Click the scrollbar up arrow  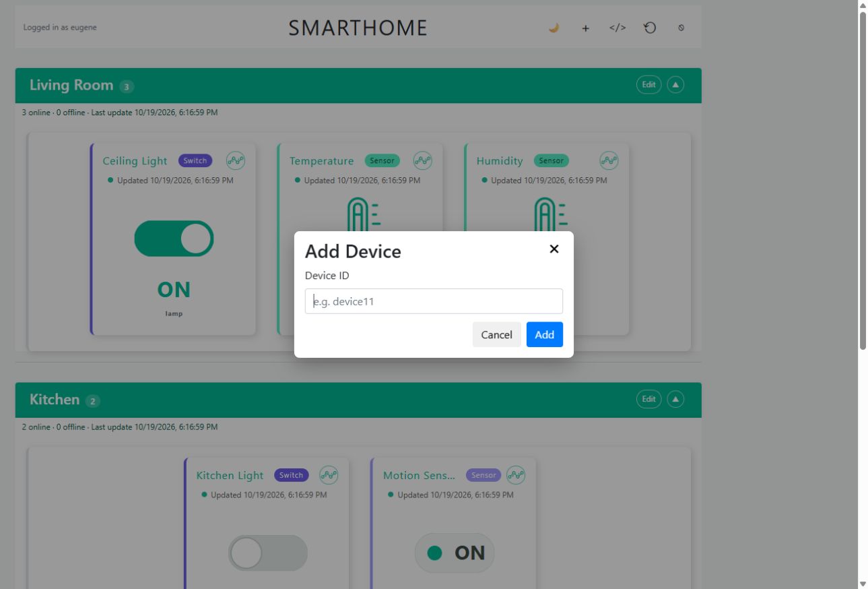863,5
